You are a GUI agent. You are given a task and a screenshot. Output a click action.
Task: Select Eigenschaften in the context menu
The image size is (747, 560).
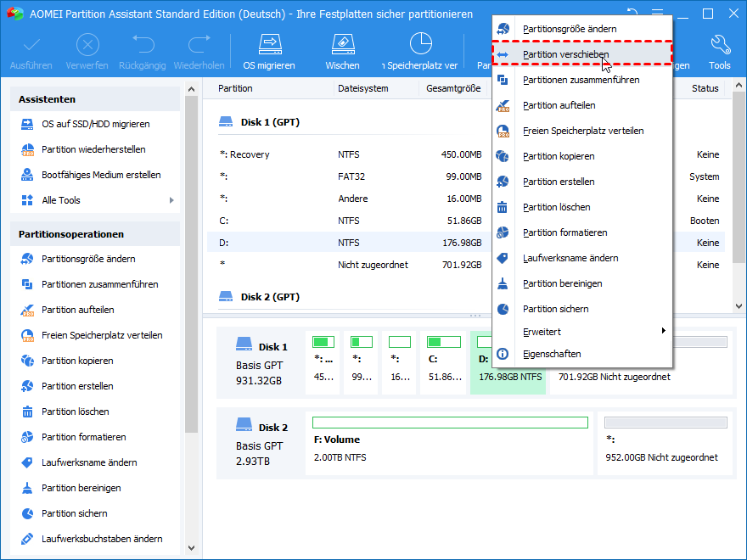pyautogui.click(x=552, y=354)
